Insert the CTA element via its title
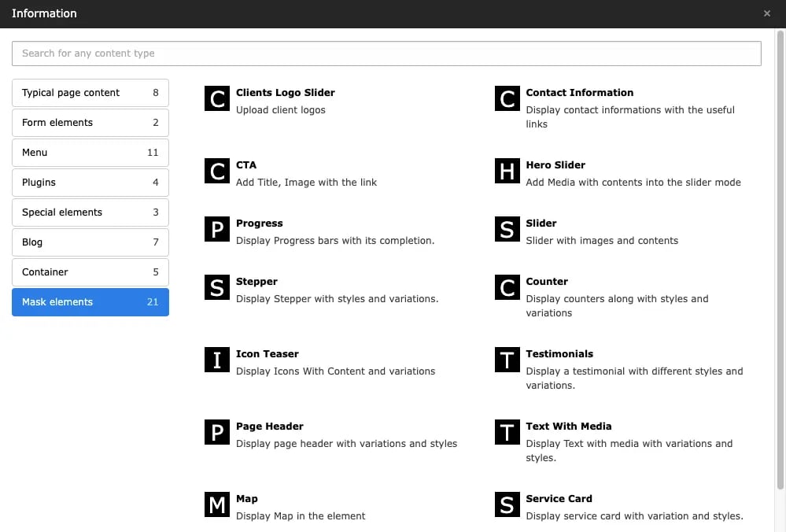 (246, 165)
